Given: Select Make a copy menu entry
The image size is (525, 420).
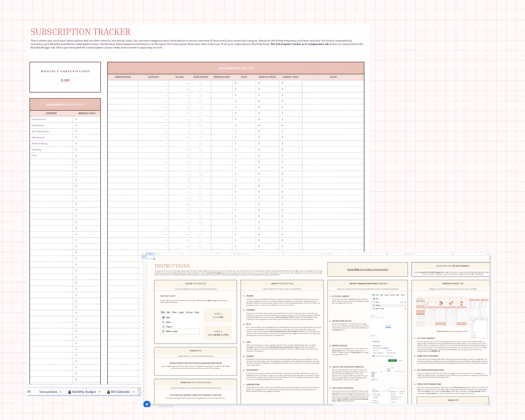Looking at the screenshot, I should (180, 331).
